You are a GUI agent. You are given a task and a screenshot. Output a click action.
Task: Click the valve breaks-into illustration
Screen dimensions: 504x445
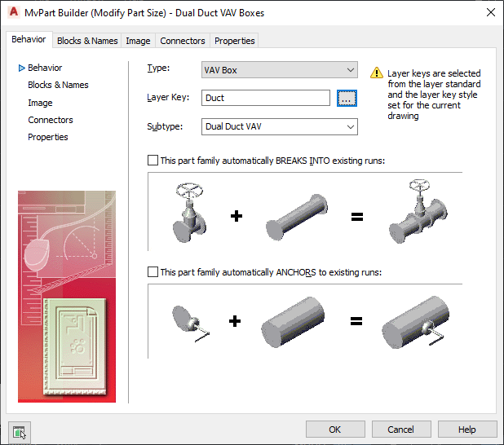(x=305, y=212)
